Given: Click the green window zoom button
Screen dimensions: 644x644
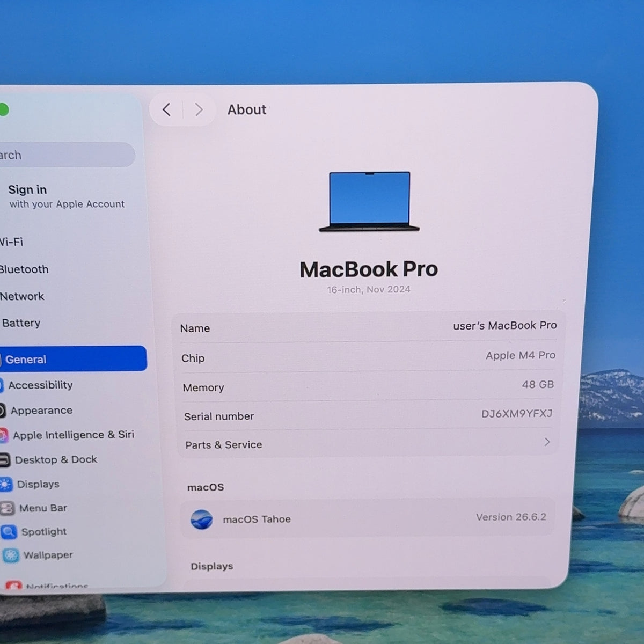Looking at the screenshot, I should 3,109.
